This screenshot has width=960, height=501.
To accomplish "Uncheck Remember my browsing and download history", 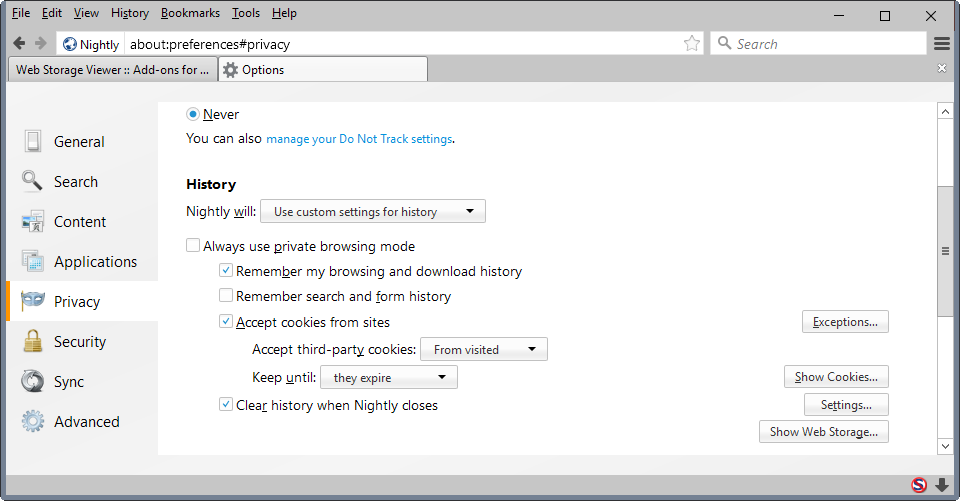I will point(226,271).
